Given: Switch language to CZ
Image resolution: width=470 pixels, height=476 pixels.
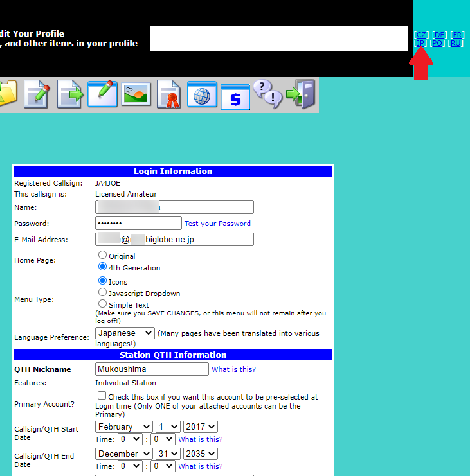Looking at the screenshot, I should [x=421, y=35].
